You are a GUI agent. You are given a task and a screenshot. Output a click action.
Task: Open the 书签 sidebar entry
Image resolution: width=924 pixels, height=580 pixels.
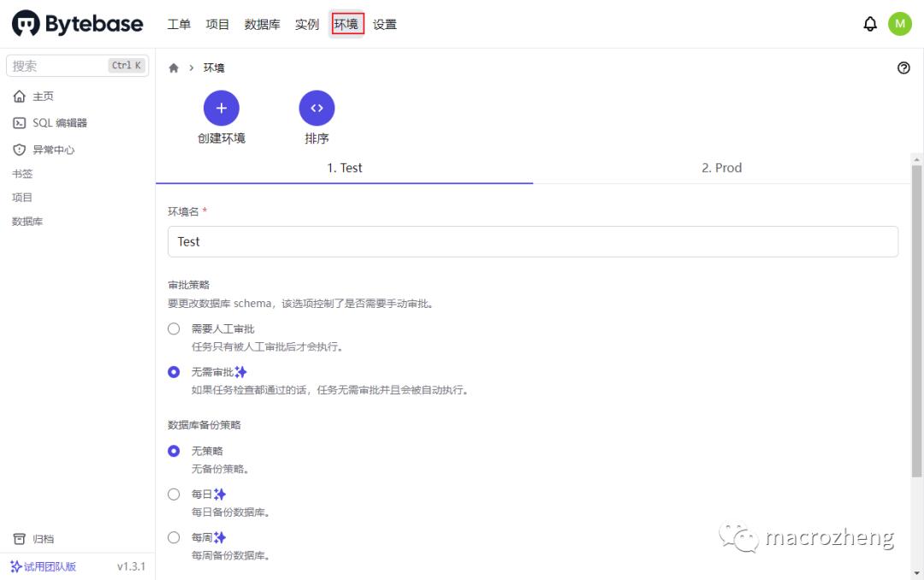[22, 173]
